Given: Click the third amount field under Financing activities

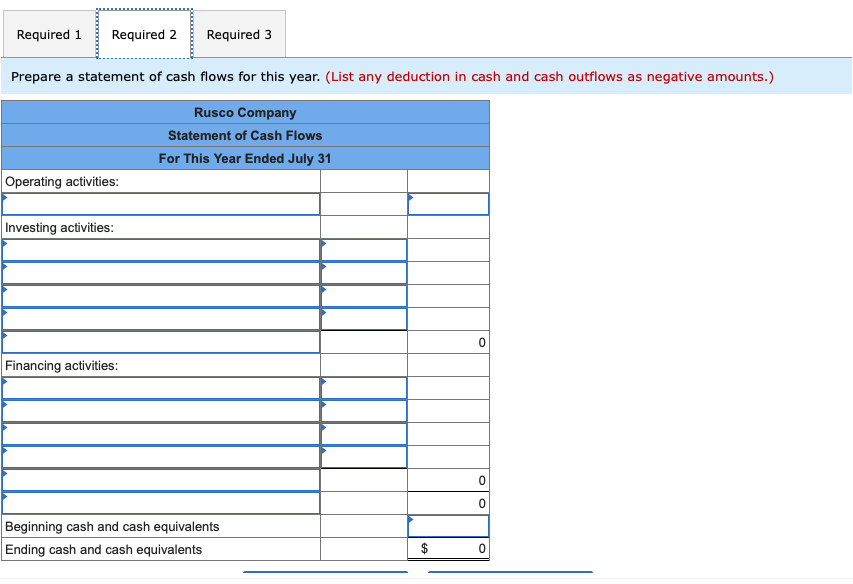Looking at the screenshot, I should coord(364,434).
